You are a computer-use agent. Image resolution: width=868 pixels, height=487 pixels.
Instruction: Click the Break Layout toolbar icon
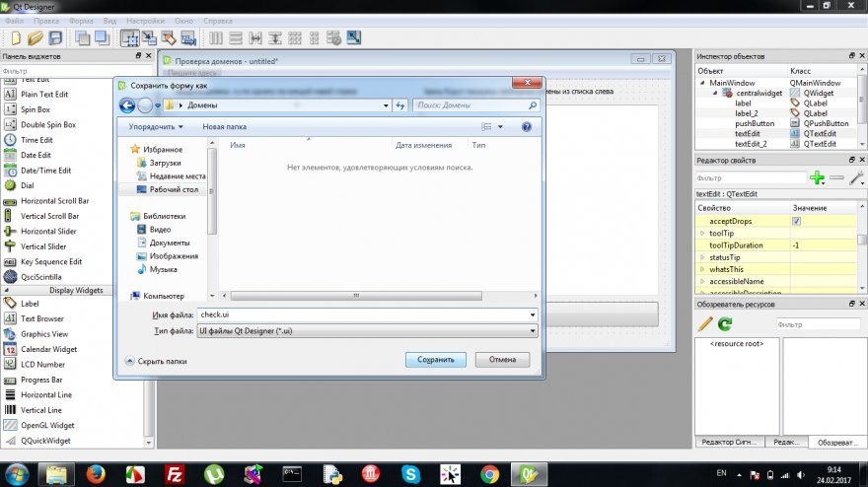[333, 37]
